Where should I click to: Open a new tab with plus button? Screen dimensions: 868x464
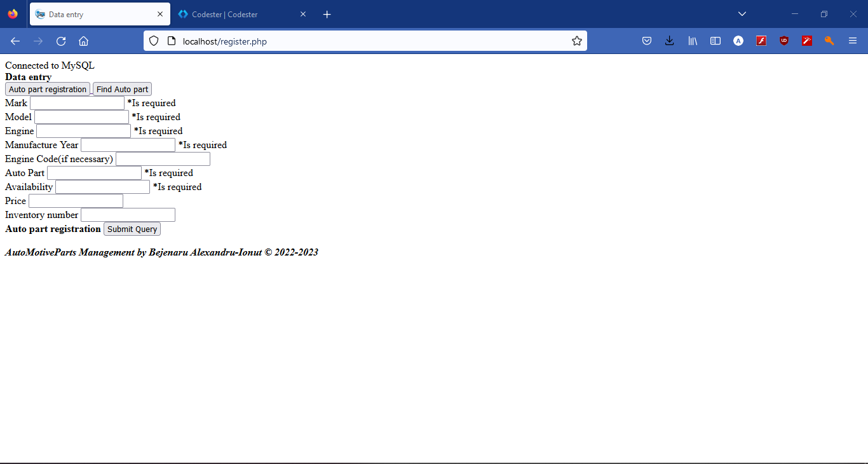327,14
